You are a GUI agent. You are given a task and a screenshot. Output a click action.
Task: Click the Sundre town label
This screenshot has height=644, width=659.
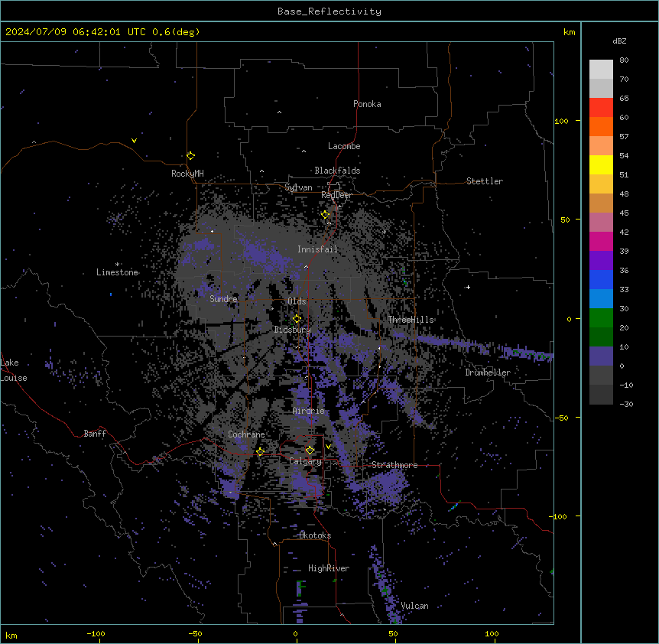click(223, 299)
